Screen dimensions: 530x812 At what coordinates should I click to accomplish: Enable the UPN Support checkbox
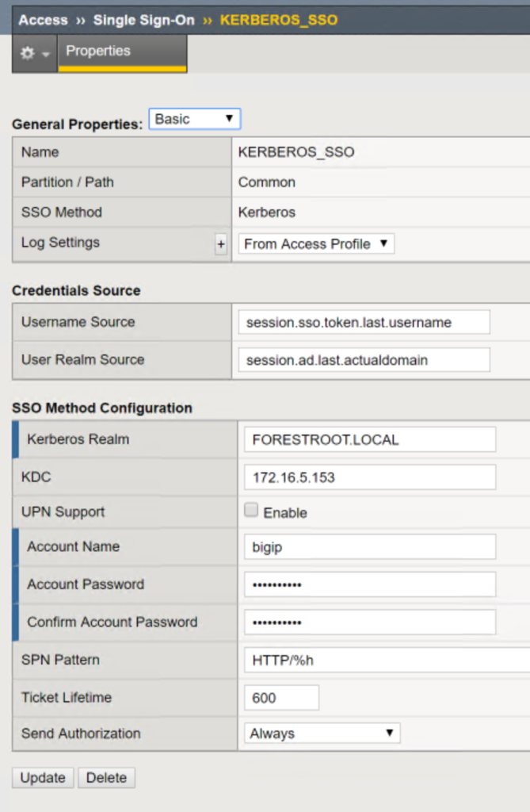[x=251, y=510]
